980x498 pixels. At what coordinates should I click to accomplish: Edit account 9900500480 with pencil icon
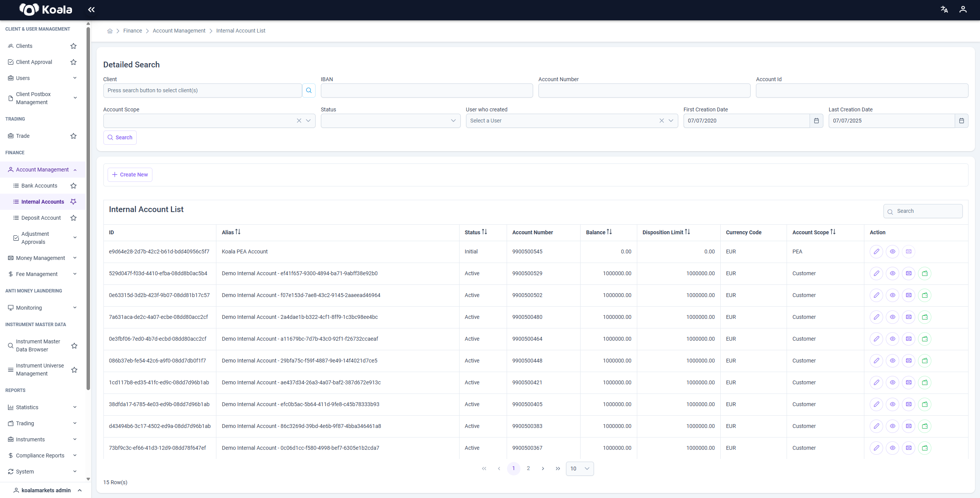[x=876, y=317]
